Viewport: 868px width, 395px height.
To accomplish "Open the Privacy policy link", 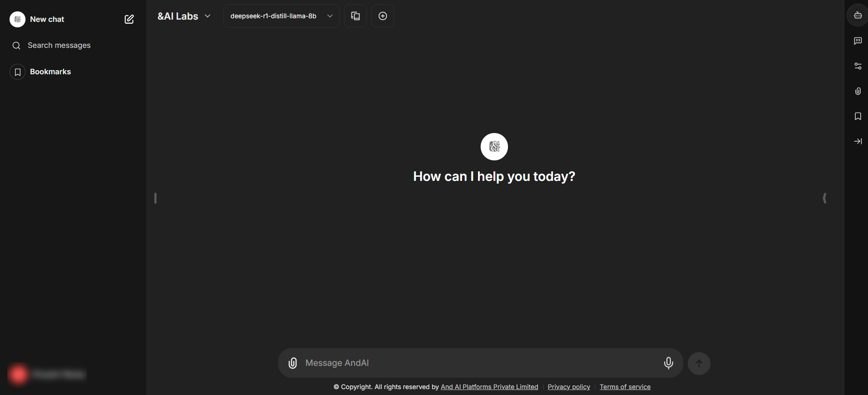I will (569, 387).
